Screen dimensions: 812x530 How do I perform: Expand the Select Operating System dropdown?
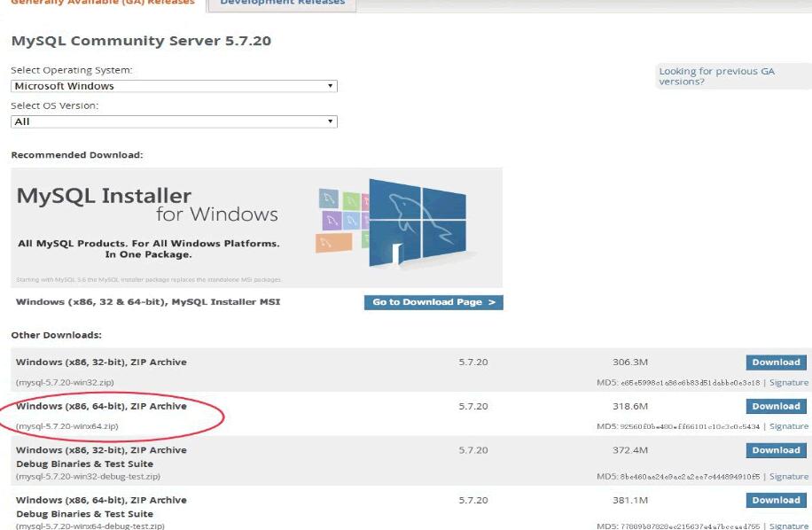pos(175,86)
